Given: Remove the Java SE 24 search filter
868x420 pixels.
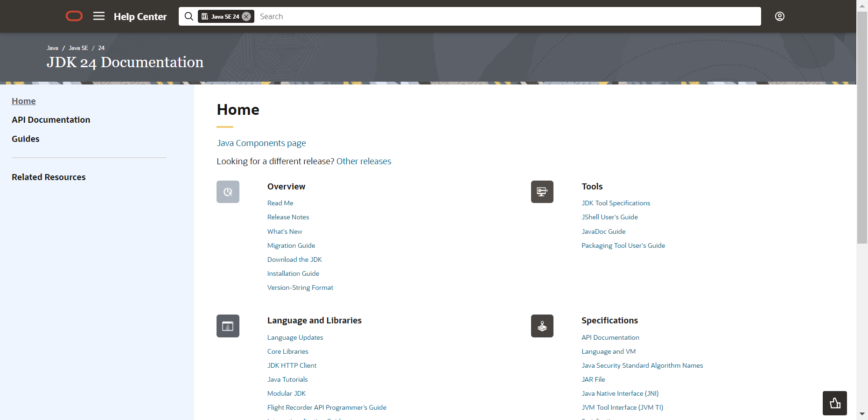Looking at the screenshot, I should 246,16.
